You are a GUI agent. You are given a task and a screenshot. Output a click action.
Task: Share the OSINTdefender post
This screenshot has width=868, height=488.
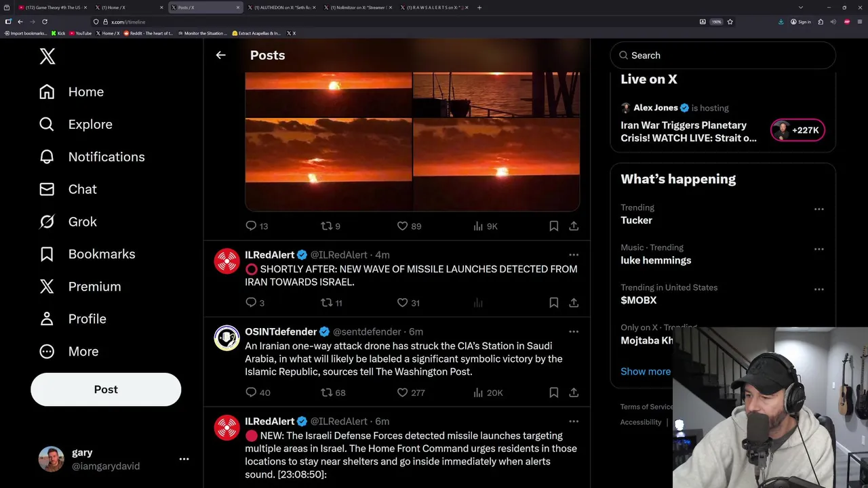coord(574,392)
